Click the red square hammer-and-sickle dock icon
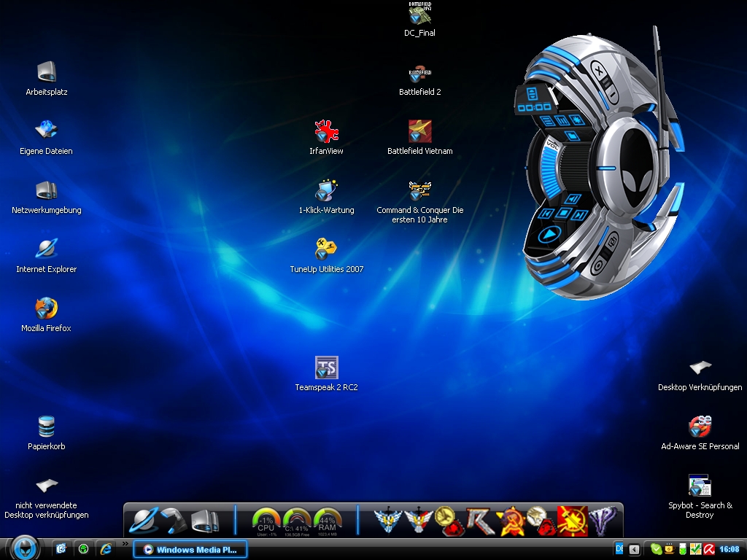 click(x=572, y=521)
